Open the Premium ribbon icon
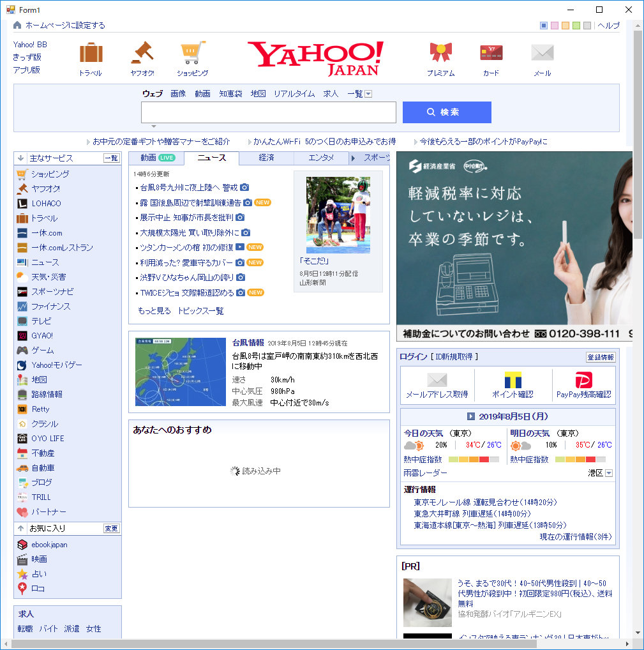 [x=441, y=52]
